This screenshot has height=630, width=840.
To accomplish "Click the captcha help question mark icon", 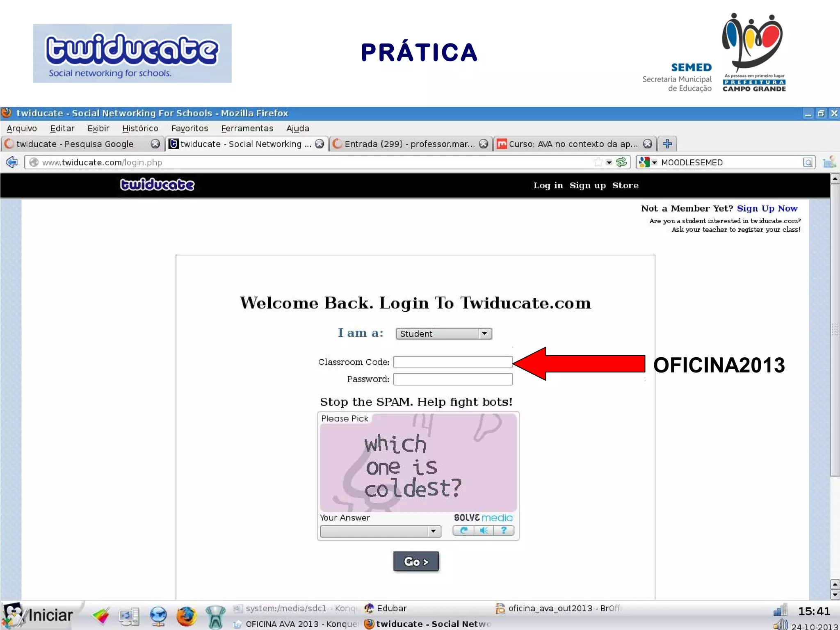I will [x=504, y=531].
